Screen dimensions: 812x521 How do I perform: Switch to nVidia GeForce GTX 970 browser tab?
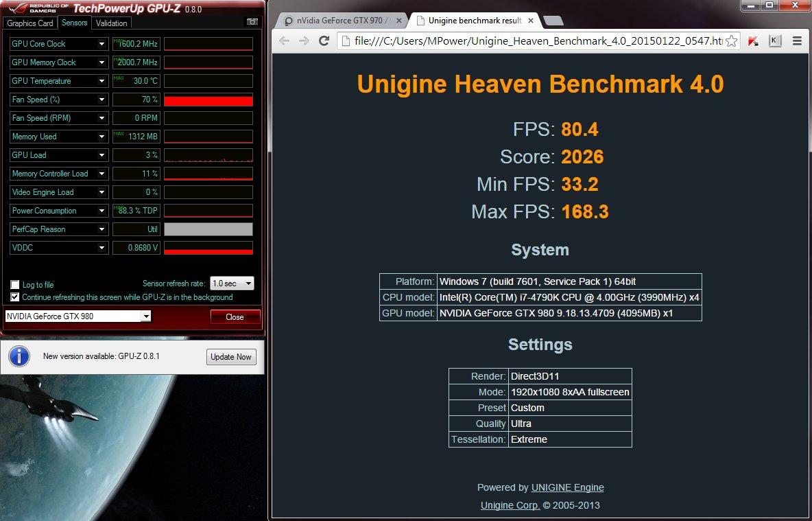(x=342, y=21)
